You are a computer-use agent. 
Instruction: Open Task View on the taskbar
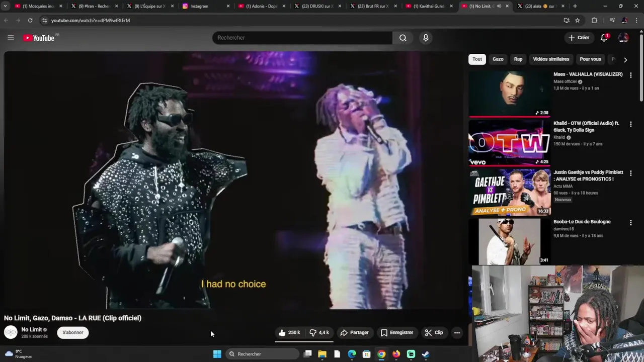pos(308,354)
